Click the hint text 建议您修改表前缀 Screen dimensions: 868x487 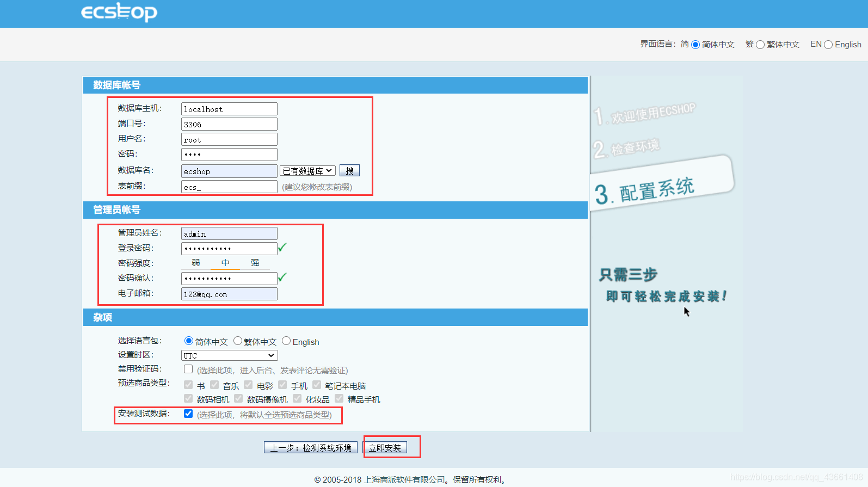coord(317,187)
